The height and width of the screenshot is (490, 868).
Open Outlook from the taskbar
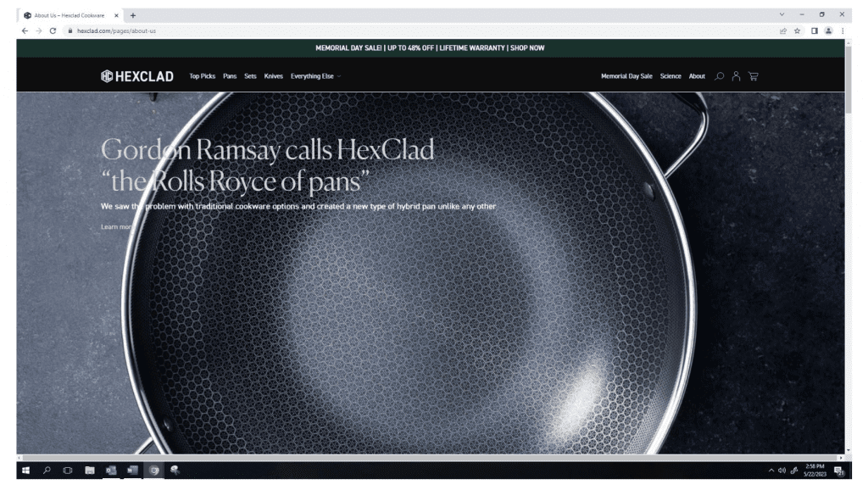coord(111,471)
